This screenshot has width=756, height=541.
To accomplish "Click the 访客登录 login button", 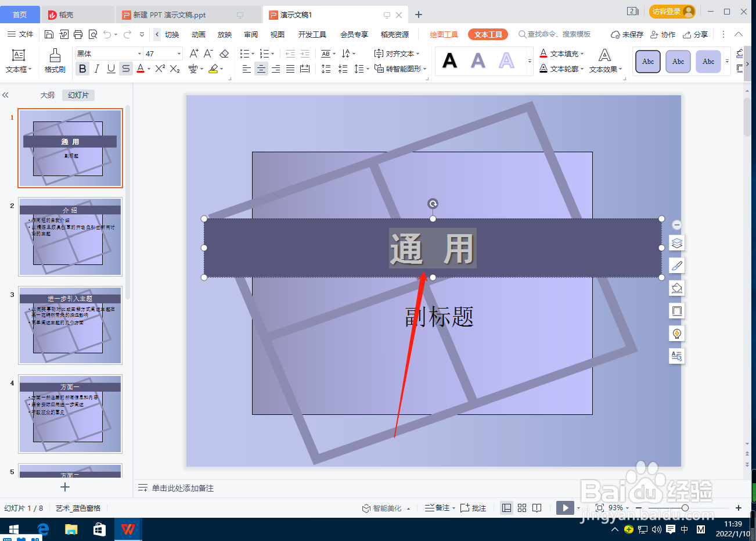I will (x=672, y=12).
